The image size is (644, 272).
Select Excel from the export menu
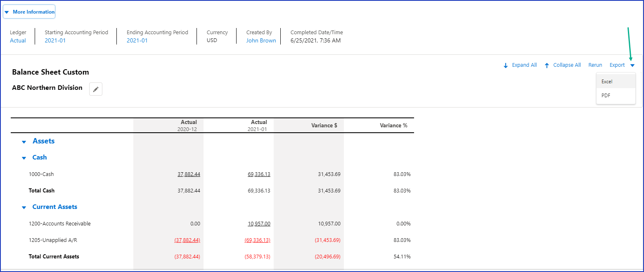607,82
